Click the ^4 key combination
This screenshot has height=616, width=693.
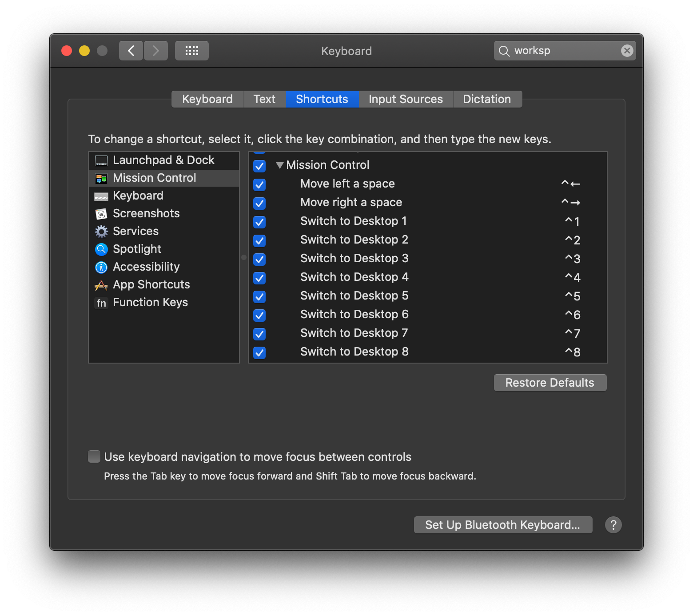[572, 277]
